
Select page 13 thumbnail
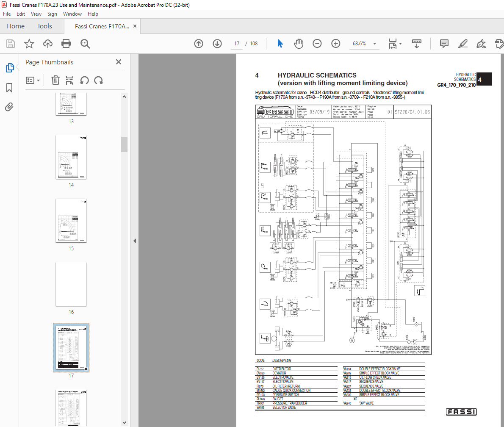71,103
